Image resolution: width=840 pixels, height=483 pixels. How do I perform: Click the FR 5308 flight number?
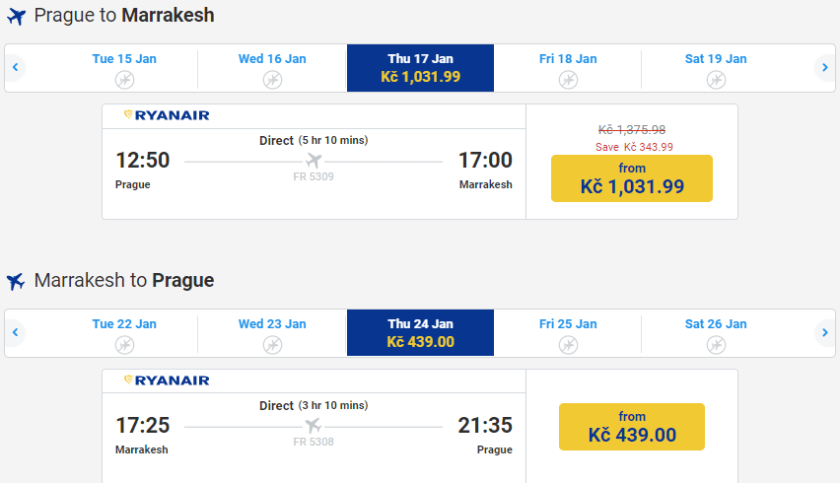[313, 441]
